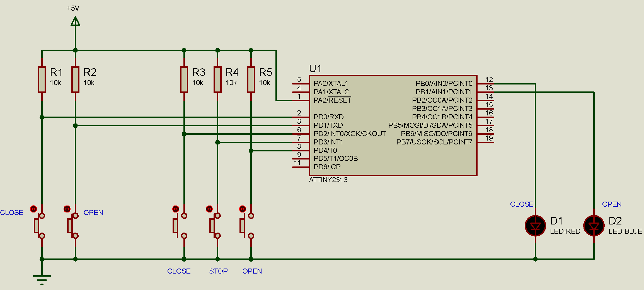Screen dimensions: 644x290
Task: Toggle the latch of the R1 line button
Action: pos(33,209)
